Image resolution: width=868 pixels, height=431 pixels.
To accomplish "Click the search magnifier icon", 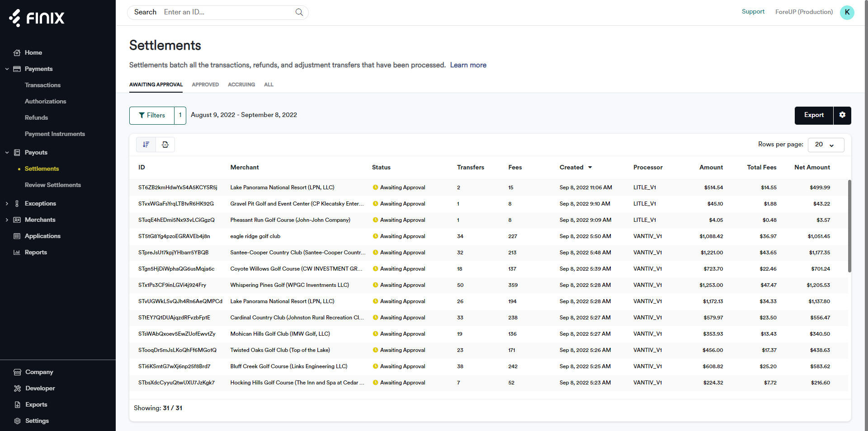I will click(x=299, y=12).
